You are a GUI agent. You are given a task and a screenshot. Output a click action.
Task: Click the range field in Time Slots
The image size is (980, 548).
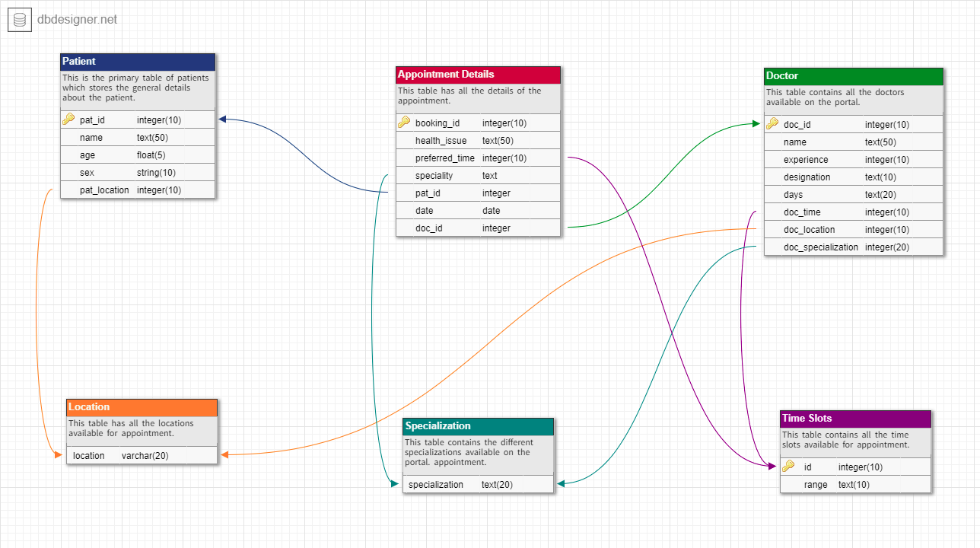coord(855,484)
